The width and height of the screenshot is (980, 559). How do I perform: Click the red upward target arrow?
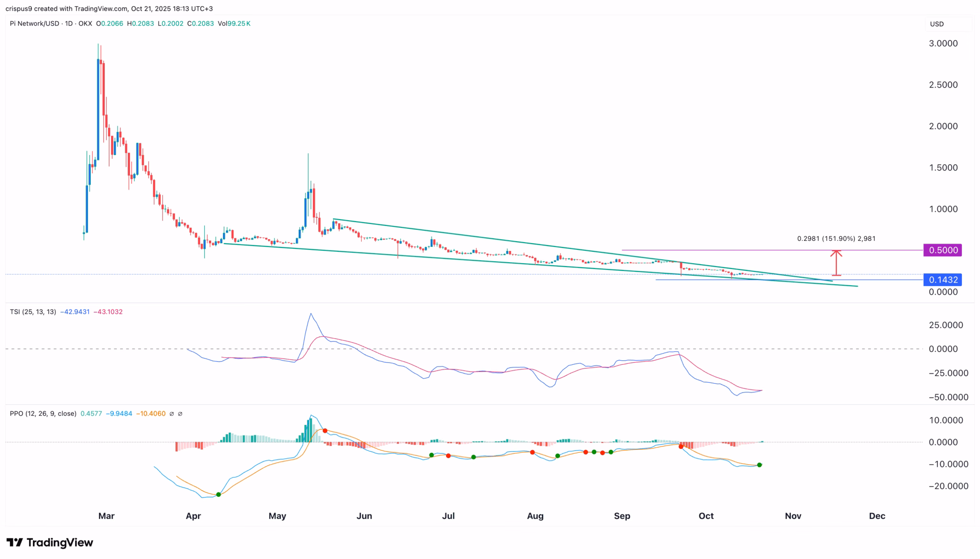tap(836, 262)
